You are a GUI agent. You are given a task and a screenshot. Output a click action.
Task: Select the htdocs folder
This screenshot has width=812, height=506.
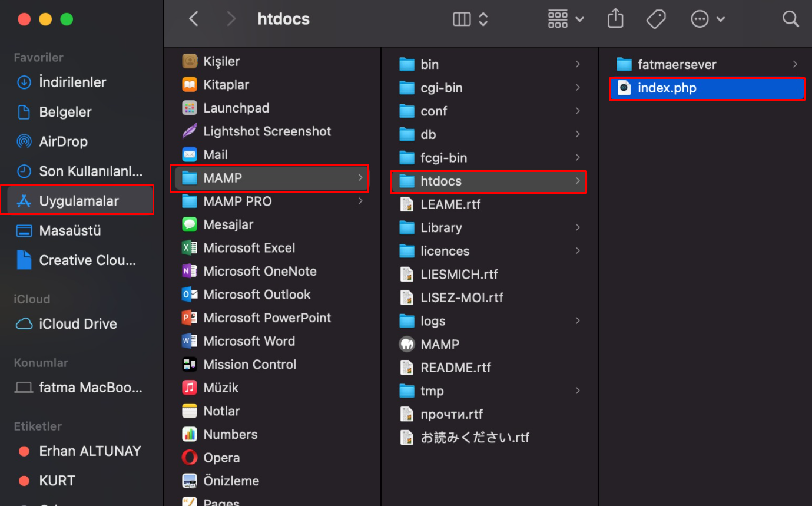[x=489, y=181]
